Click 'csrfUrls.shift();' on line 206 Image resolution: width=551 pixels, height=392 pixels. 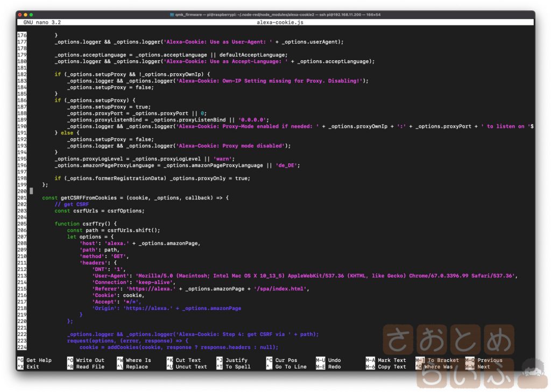[x=134, y=231]
